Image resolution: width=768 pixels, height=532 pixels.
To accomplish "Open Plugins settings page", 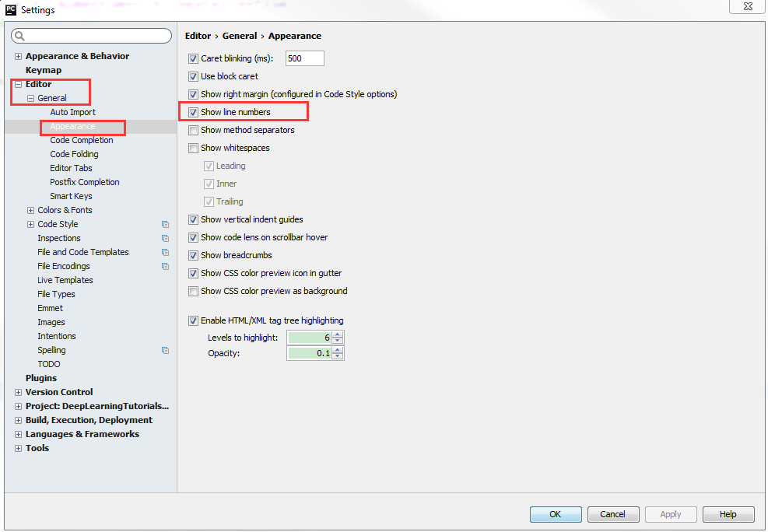I will (x=41, y=378).
